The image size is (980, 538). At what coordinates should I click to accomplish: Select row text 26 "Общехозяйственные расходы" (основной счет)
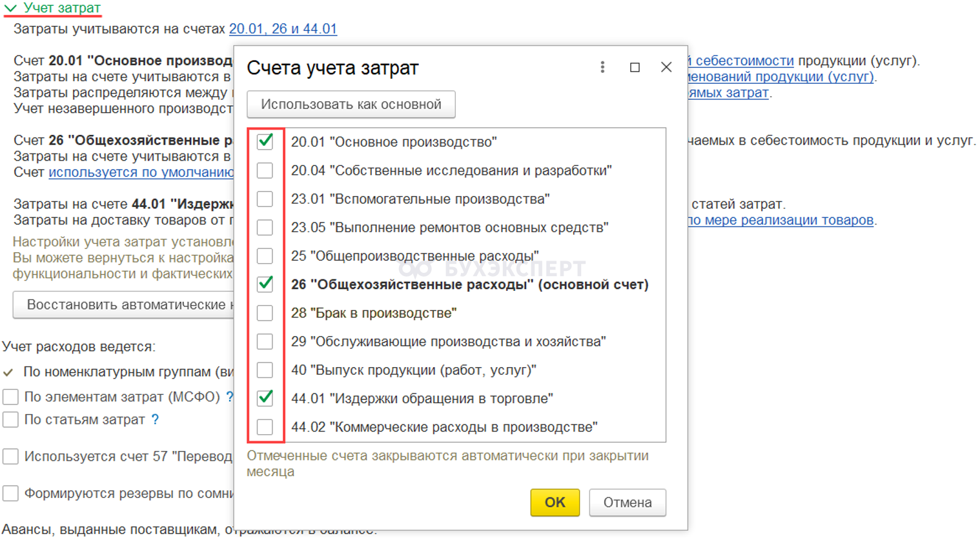pos(470,284)
